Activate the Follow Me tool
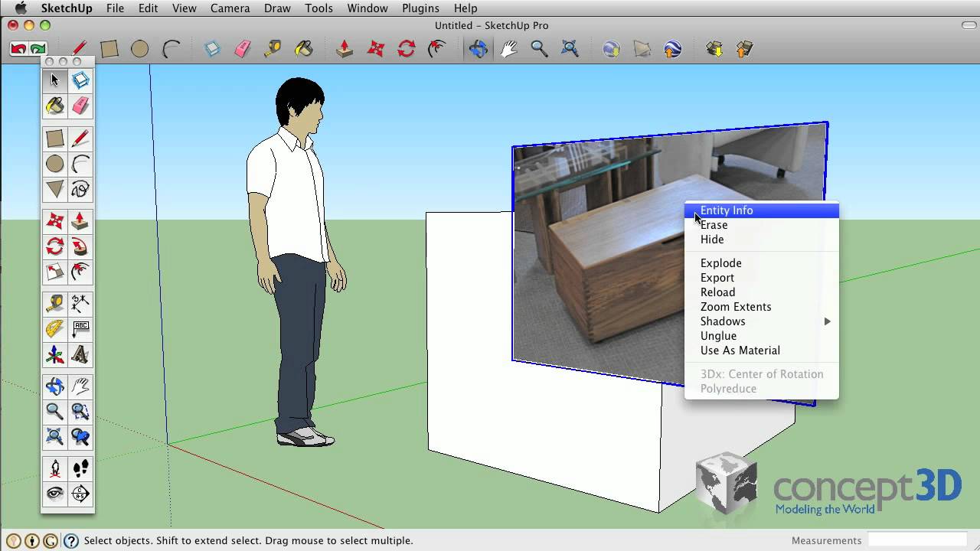This screenshot has height=551, width=980. (x=80, y=246)
